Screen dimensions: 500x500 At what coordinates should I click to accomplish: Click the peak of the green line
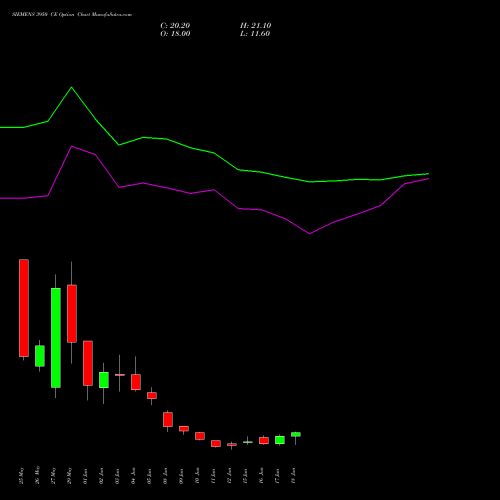71,87
